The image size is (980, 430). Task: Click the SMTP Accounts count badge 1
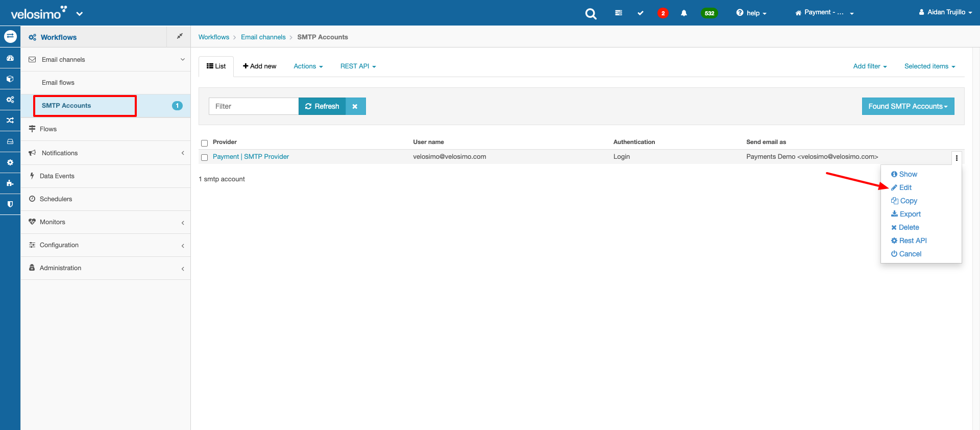pyautogui.click(x=177, y=106)
